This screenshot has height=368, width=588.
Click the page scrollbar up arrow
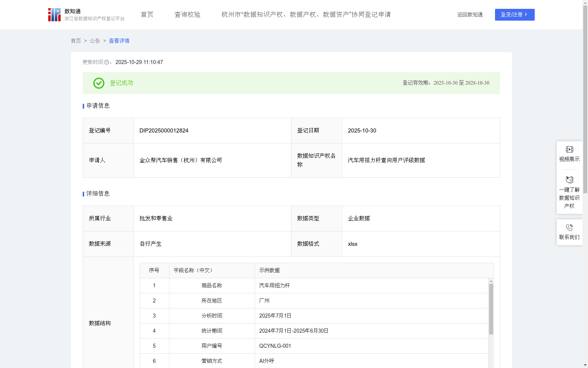(585, 3)
